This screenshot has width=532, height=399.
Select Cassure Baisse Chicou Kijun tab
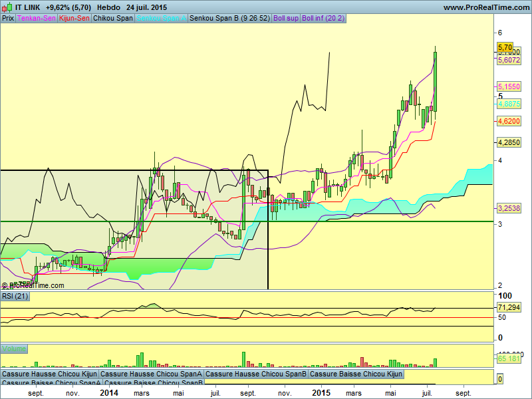pos(356,374)
